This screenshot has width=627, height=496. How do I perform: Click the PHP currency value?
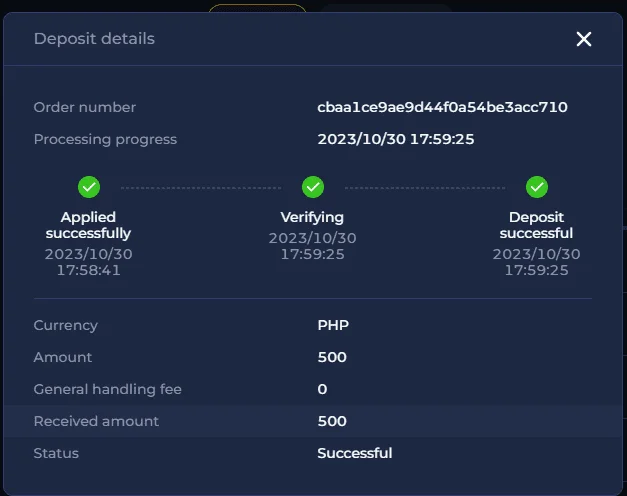click(x=333, y=325)
